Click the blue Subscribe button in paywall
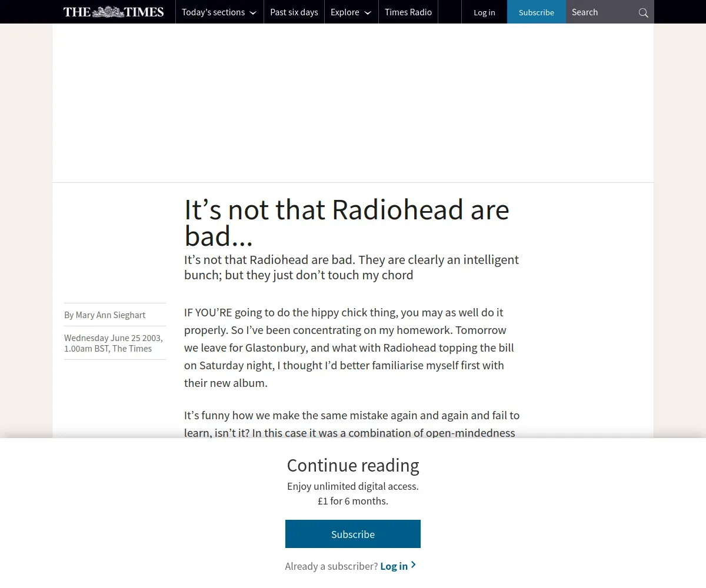 (353, 534)
